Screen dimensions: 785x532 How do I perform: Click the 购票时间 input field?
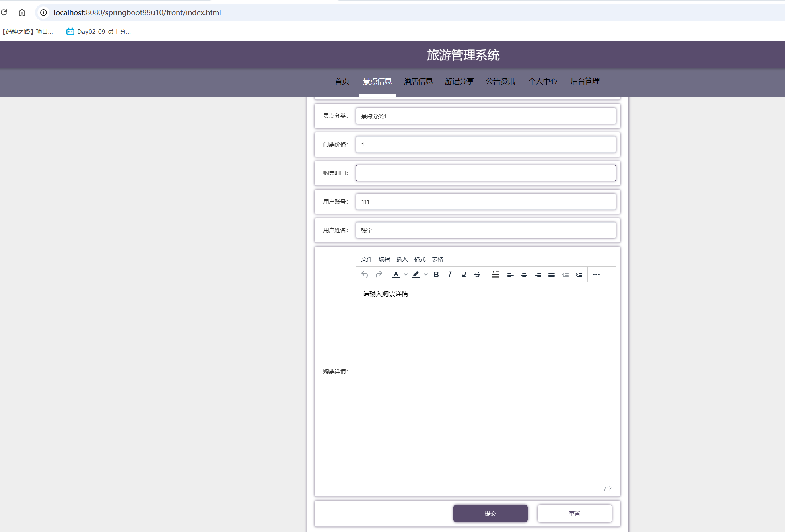486,173
